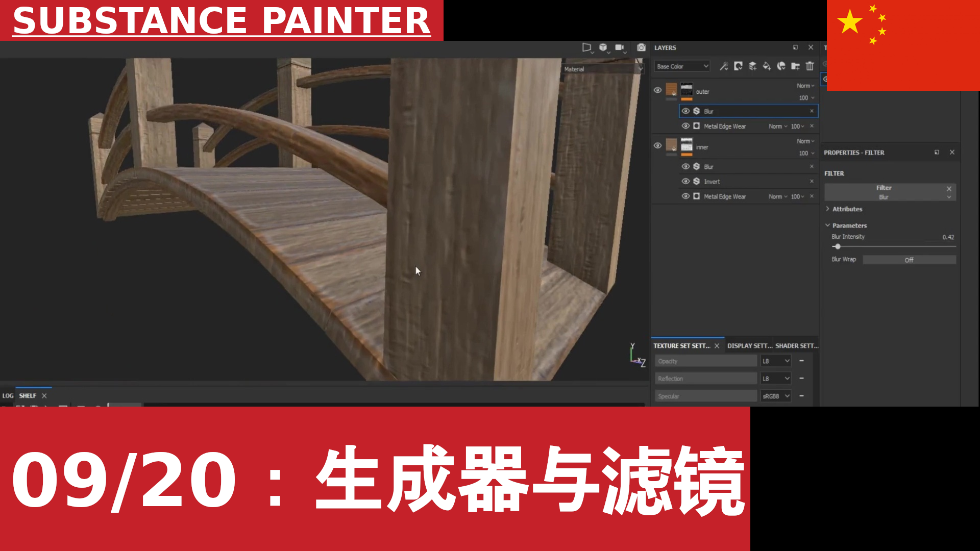The width and height of the screenshot is (980, 551).
Task: Remove outer layer Metal Edge Wear generator
Action: [x=812, y=126]
